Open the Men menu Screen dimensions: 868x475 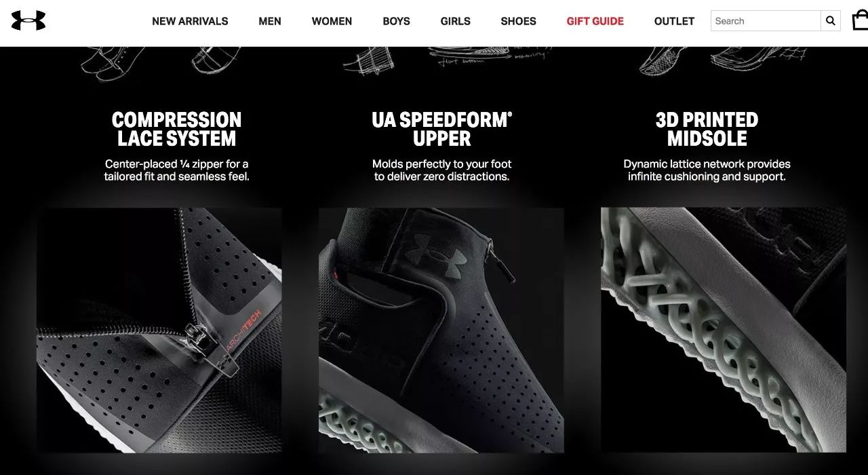click(270, 21)
